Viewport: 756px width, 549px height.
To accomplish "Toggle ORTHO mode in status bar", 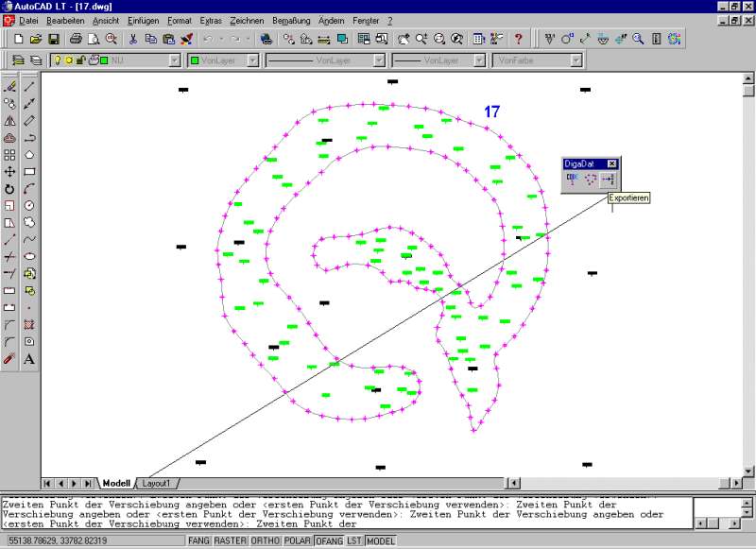I will [265, 541].
